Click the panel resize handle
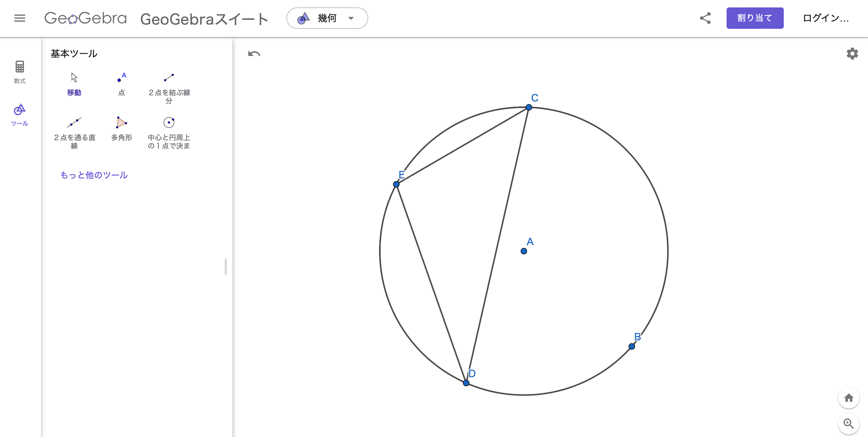The width and height of the screenshot is (868, 437). 226,266
